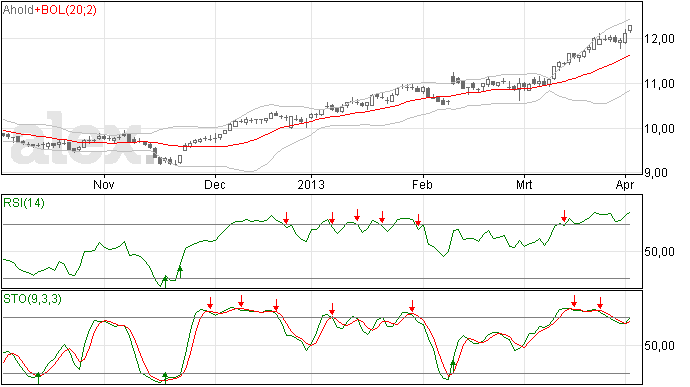Click the Nov date axis label

[104, 184]
